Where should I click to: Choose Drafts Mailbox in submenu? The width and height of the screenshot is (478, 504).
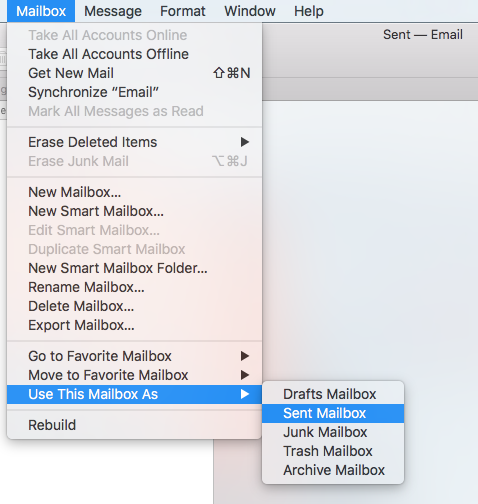point(333,394)
